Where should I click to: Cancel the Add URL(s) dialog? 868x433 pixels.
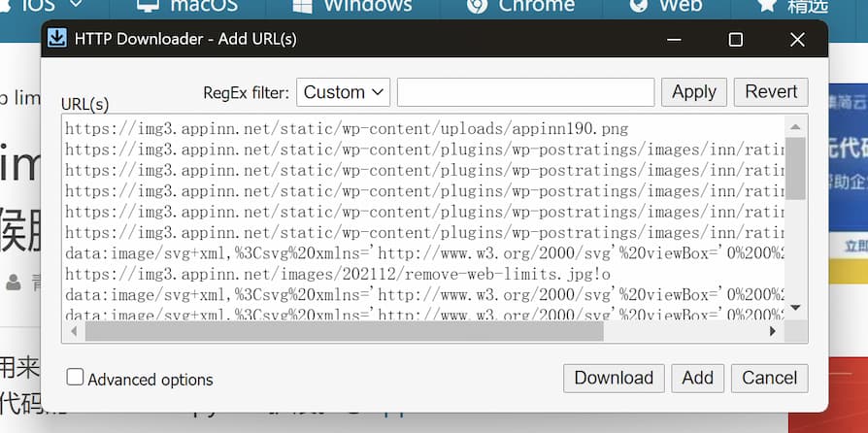click(x=769, y=378)
